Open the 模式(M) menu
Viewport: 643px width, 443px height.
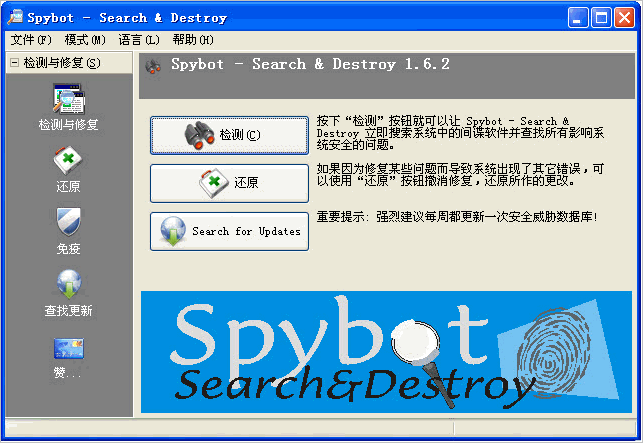[85, 40]
